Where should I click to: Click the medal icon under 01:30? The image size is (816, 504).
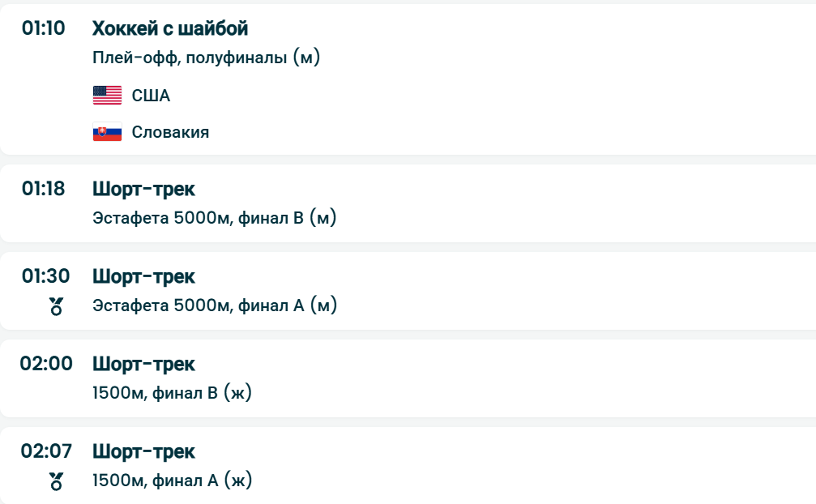[56, 306]
